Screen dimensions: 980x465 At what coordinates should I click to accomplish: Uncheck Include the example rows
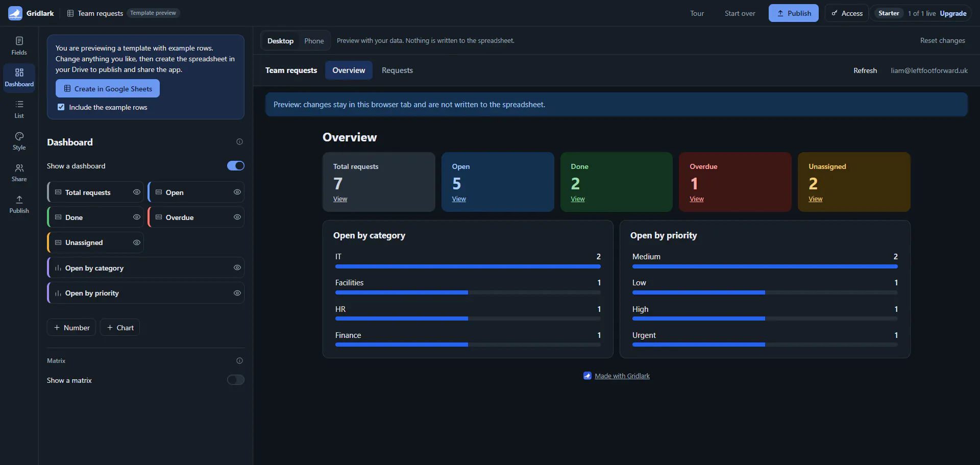61,107
